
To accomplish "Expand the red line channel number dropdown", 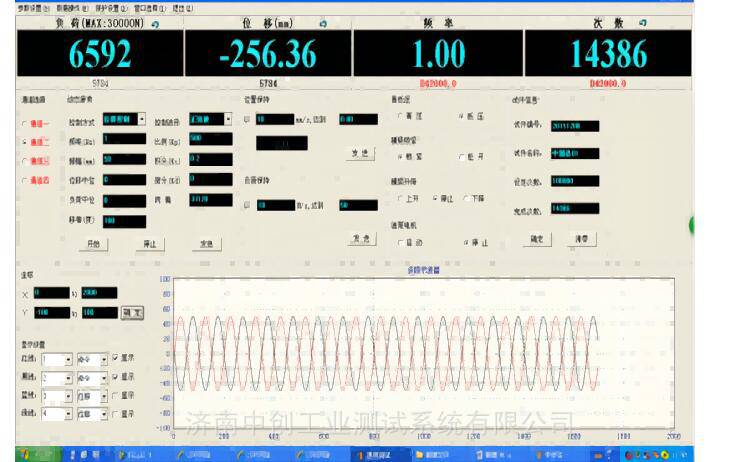I will point(68,359).
